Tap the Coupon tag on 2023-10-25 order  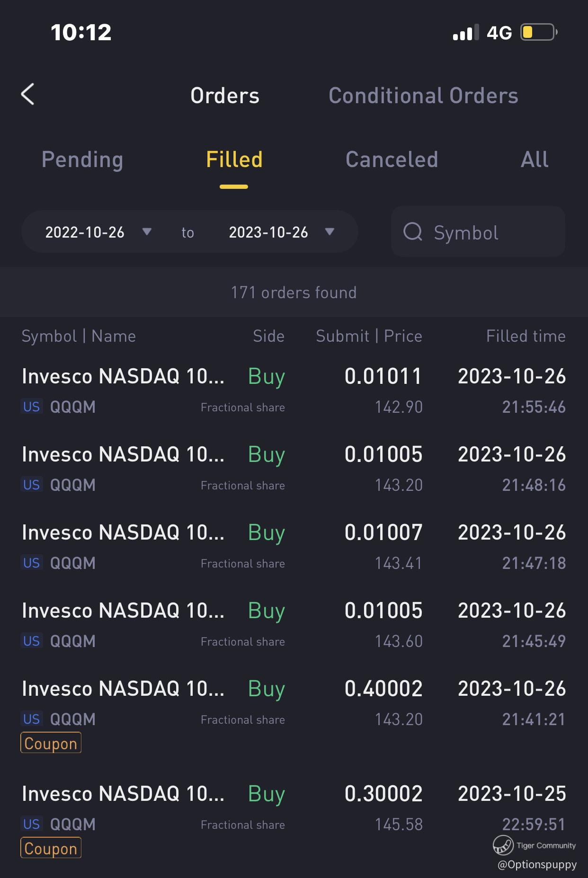[51, 848]
